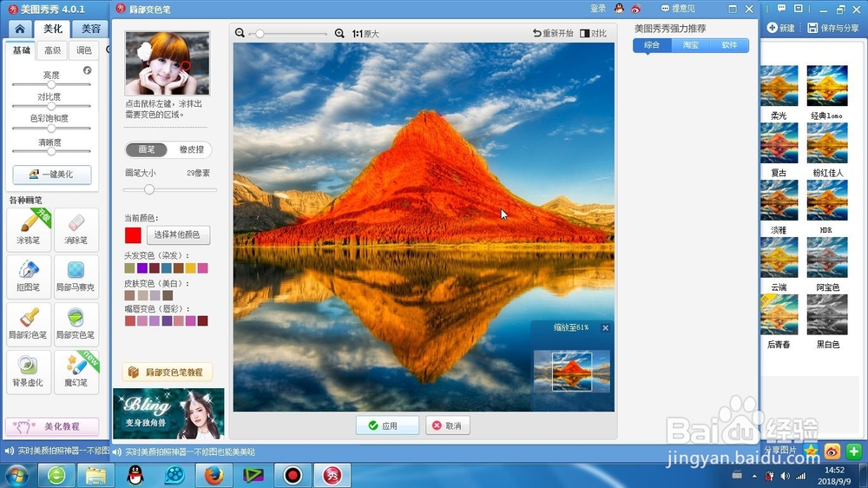Open 局部变色笔教程 tutorial
The width and height of the screenshot is (868, 488).
168,373
